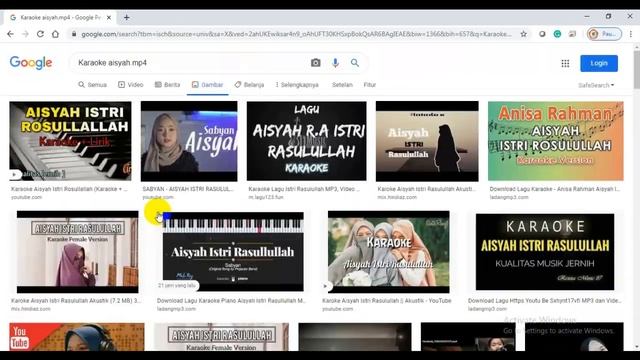
Task: Click the browser forward arrow
Action: pos(25,34)
